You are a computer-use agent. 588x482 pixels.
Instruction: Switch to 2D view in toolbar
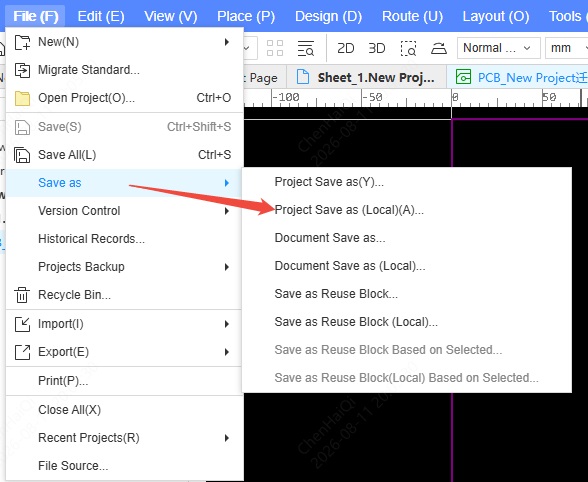coord(345,48)
